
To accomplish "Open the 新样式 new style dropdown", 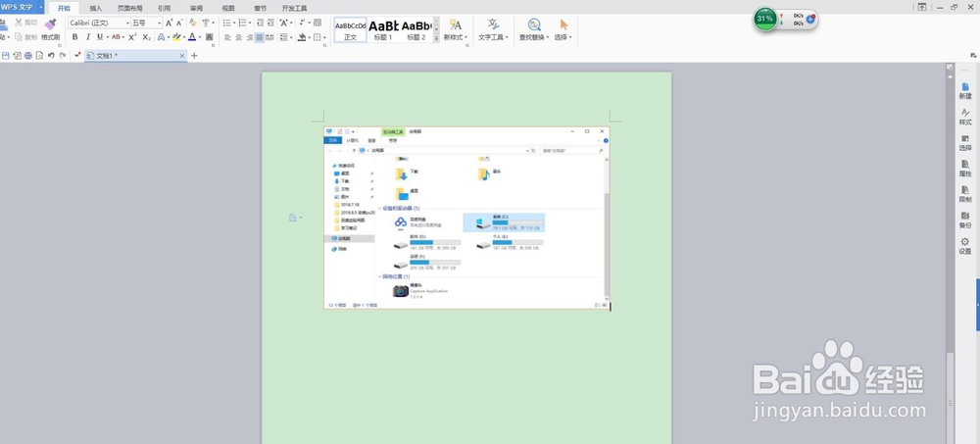I will [x=456, y=30].
